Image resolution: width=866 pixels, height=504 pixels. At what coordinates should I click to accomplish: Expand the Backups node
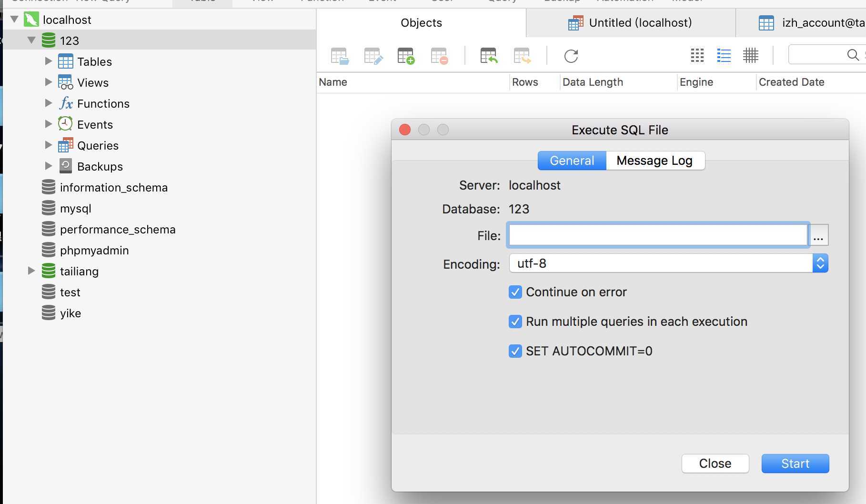(48, 166)
